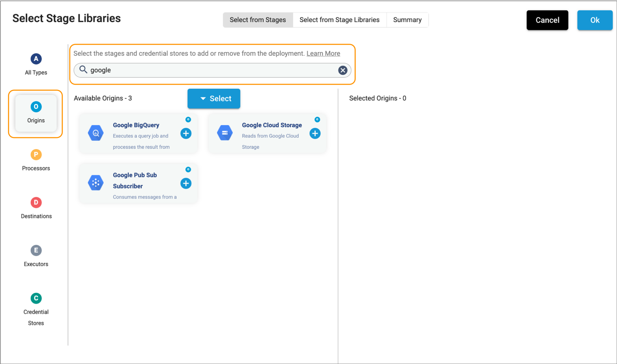Select the Executors category icon
The image size is (617, 364).
point(36,250)
